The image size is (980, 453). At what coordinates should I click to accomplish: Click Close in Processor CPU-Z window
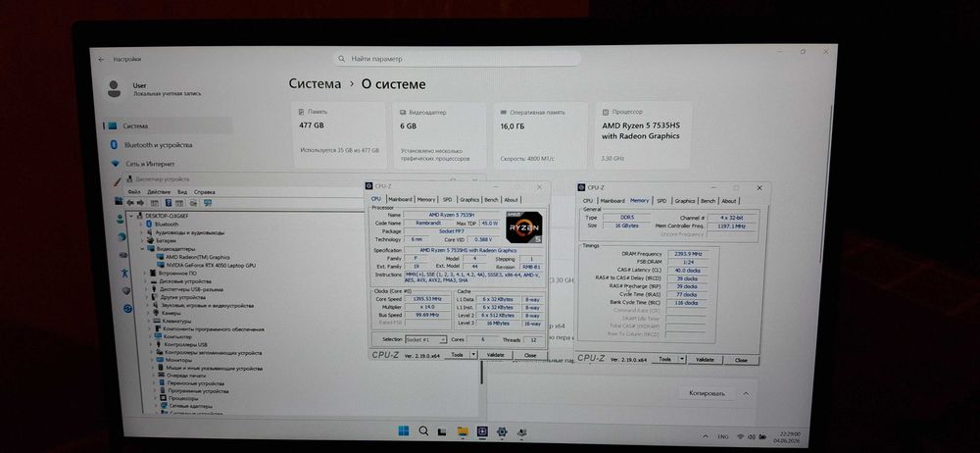(530, 355)
